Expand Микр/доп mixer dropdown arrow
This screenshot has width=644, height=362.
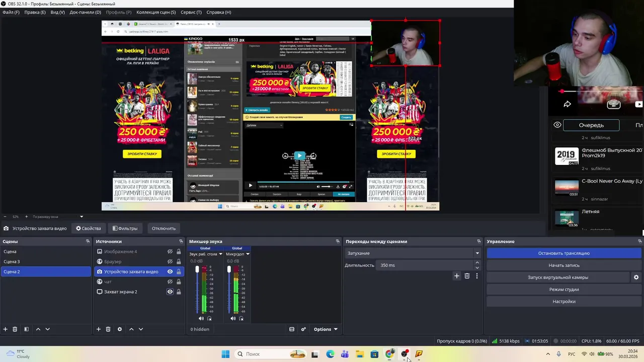(x=248, y=254)
